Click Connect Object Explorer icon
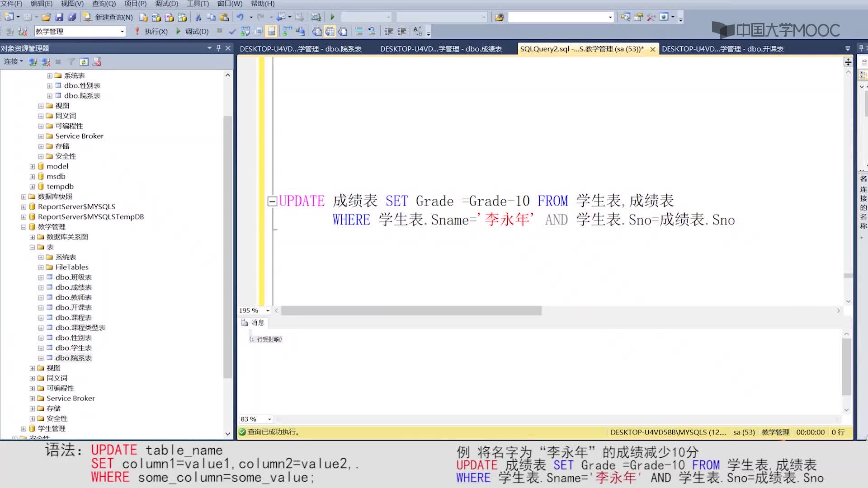Image resolution: width=868 pixels, height=488 pixels. point(33,61)
